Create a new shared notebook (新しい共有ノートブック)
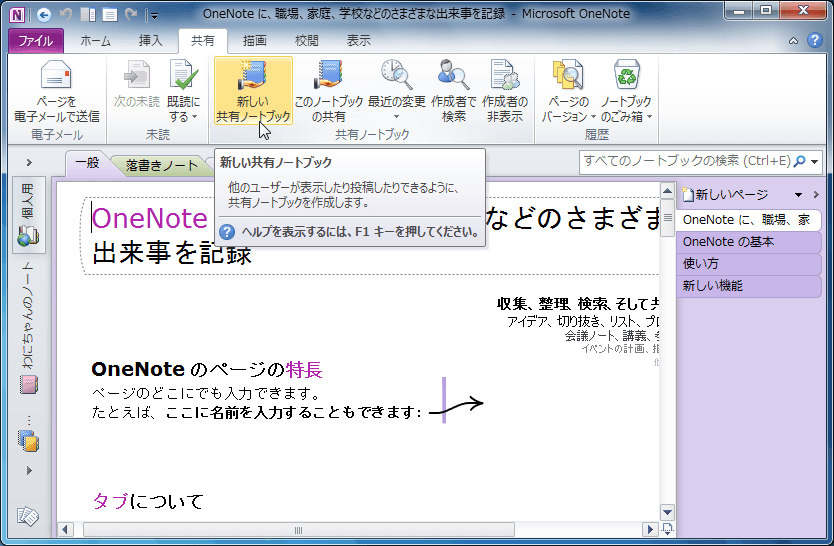 tap(253, 90)
